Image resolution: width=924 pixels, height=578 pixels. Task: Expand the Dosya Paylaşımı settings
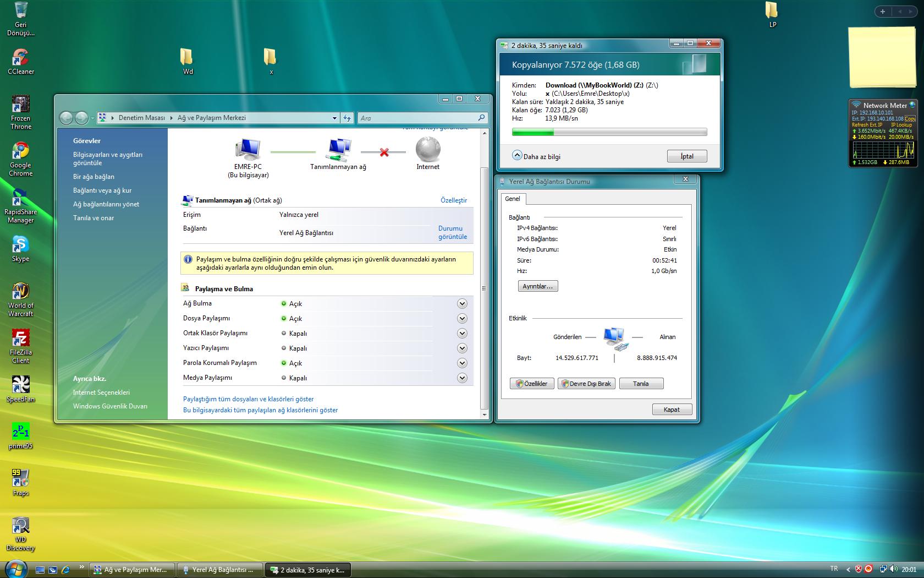[462, 319]
